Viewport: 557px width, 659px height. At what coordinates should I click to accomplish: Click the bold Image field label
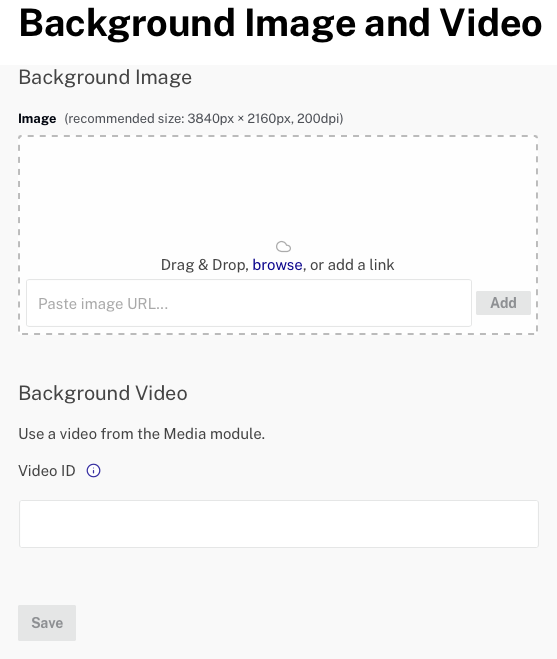[x=37, y=119]
